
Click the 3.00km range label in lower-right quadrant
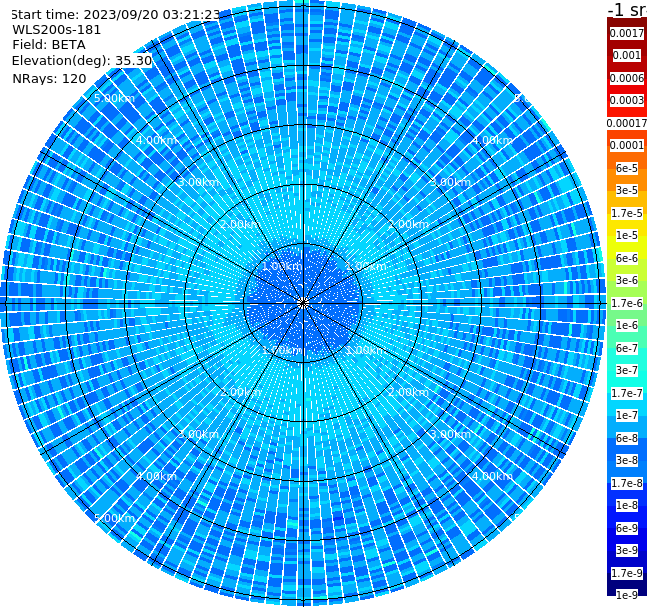pos(450,434)
